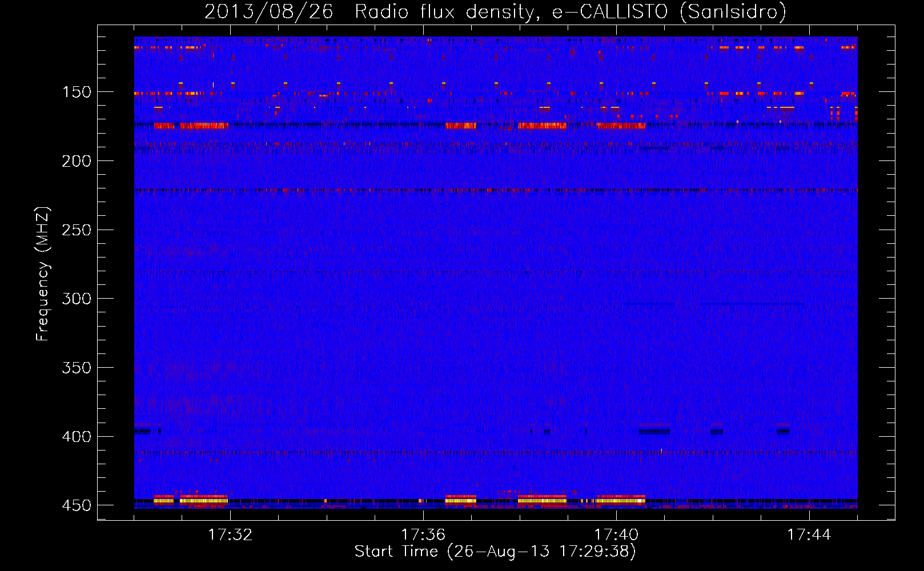924x571 pixels.
Task: Click the 17:40 time tick label
Action: pos(616,534)
